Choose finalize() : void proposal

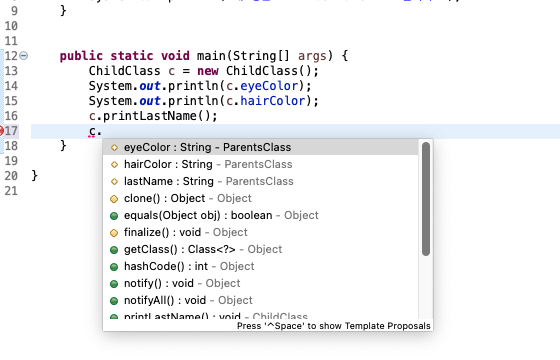260,232
